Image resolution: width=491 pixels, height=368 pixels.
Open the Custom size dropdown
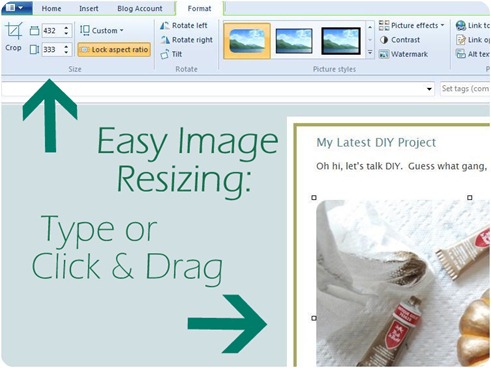101,30
